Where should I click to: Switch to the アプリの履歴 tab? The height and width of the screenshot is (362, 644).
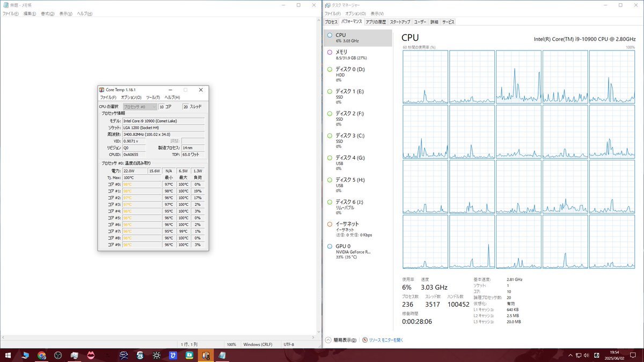[376, 22]
